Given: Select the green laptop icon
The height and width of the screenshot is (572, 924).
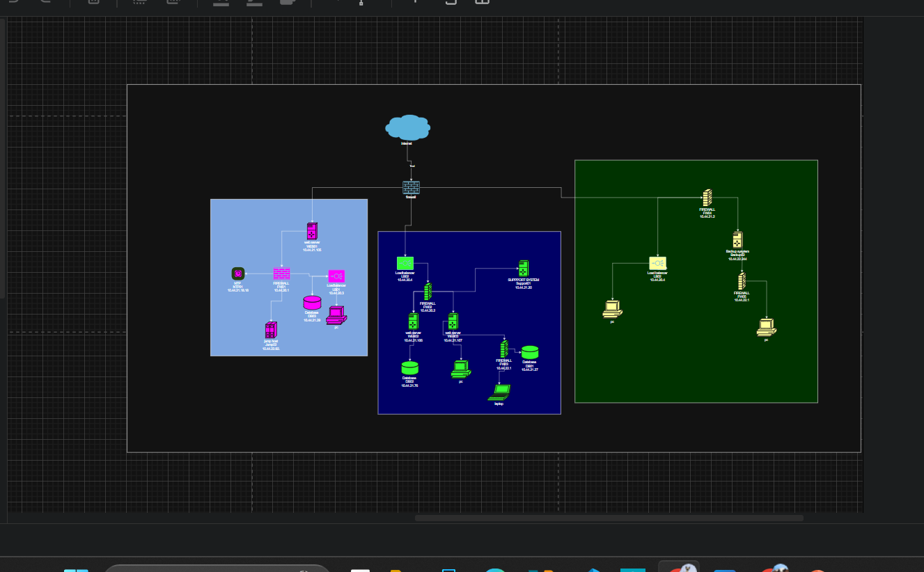Looking at the screenshot, I should (x=499, y=393).
